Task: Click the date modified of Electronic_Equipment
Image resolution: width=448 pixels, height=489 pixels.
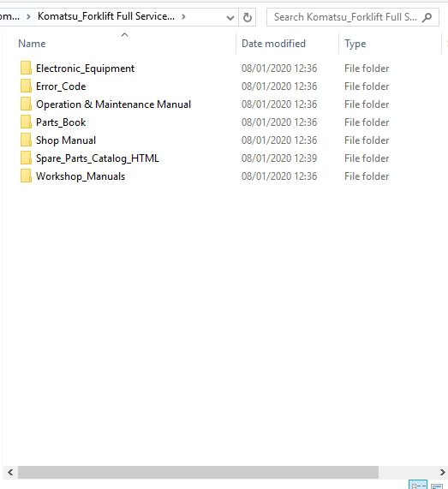Action: point(279,69)
